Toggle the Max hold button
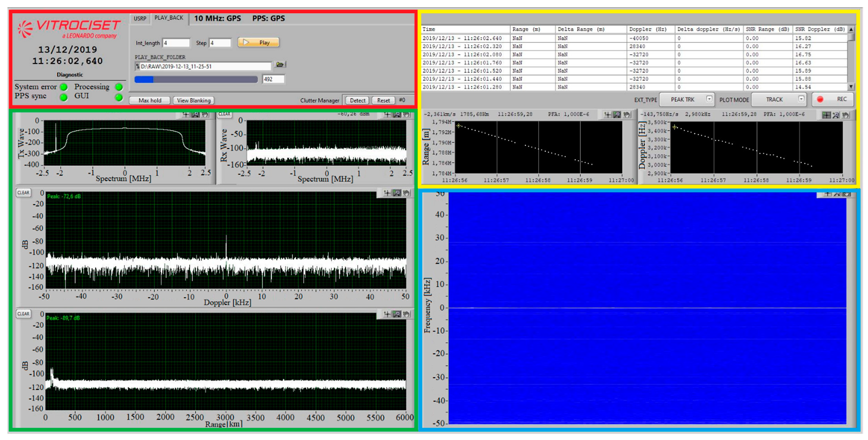Image resolution: width=868 pixels, height=440 pixels. click(x=149, y=101)
